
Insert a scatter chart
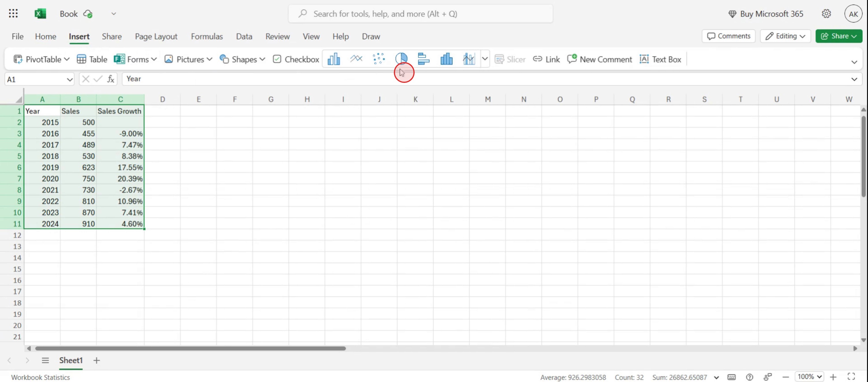(x=379, y=59)
